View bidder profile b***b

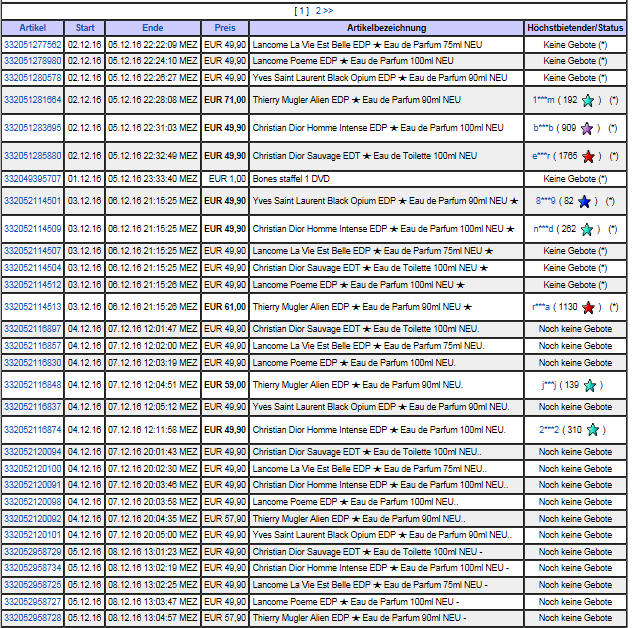543,128
